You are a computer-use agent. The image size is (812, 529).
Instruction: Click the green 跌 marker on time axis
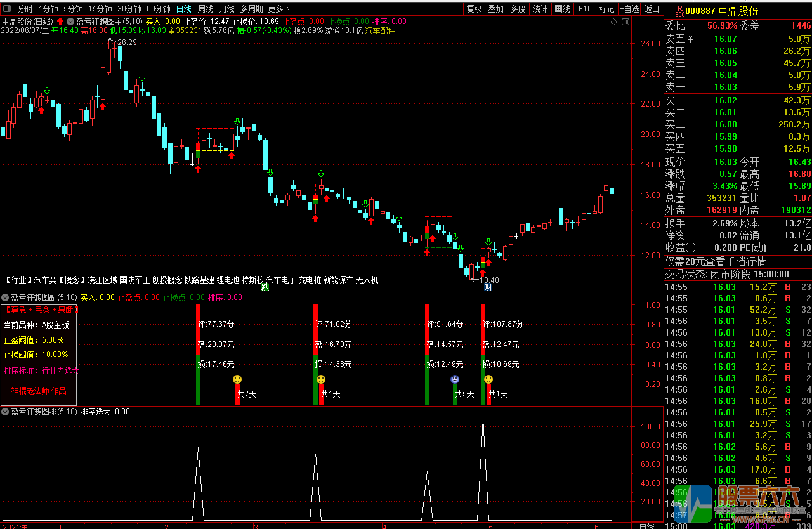(x=265, y=287)
